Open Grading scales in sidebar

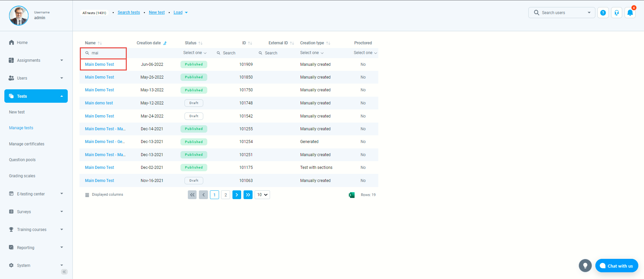pos(22,176)
